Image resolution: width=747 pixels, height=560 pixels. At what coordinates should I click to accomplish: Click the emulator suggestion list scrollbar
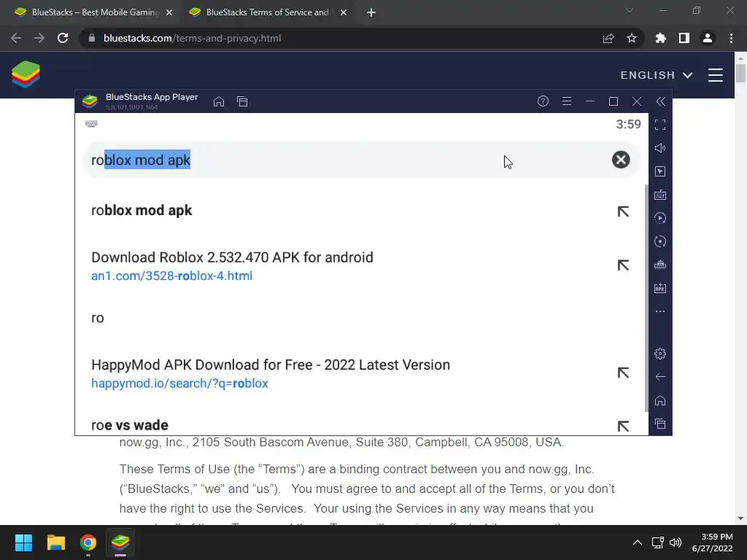646,298
